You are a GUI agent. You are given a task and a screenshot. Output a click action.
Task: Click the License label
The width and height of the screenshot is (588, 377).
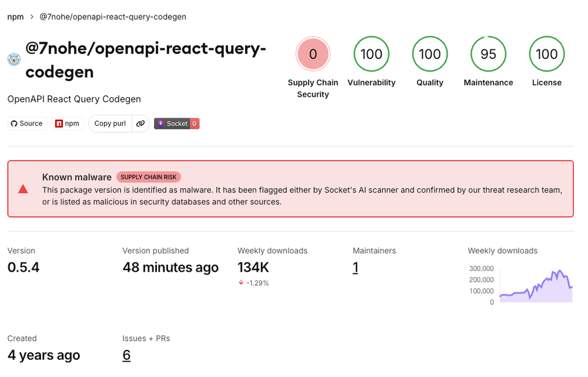[x=547, y=82]
